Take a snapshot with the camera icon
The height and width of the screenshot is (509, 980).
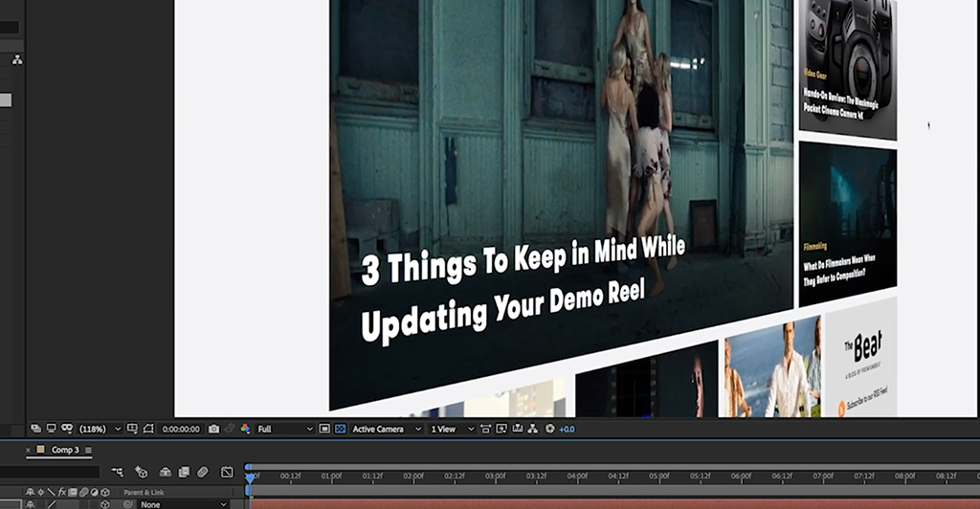(213, 429)
